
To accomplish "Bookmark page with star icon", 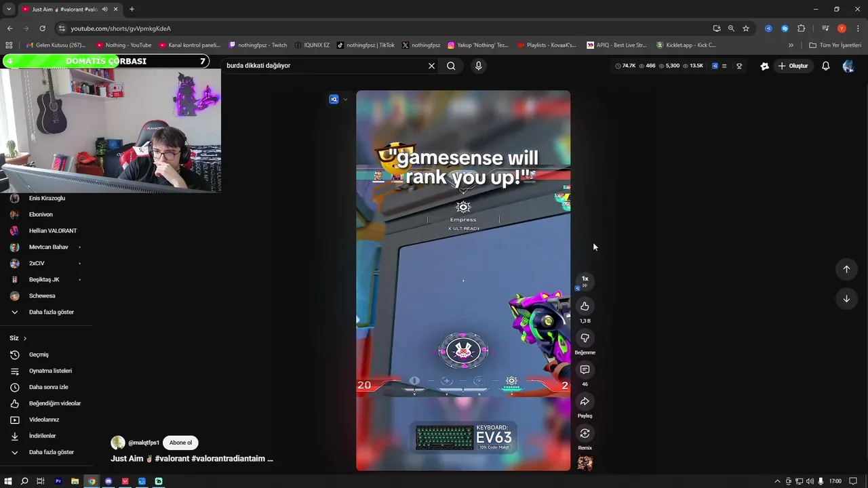I will click(x=746, y=28).
